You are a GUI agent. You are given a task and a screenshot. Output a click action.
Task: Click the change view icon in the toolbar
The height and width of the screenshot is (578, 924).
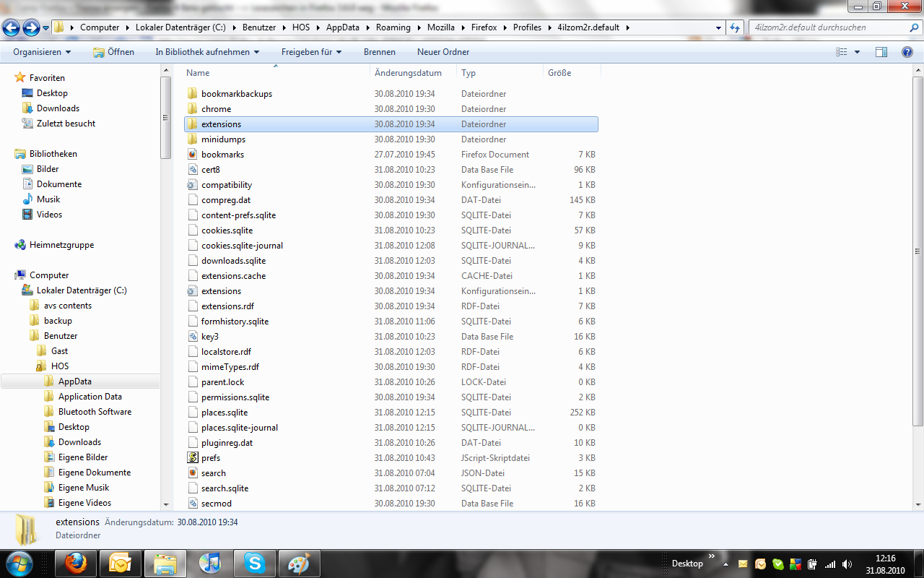coord(841,52)
